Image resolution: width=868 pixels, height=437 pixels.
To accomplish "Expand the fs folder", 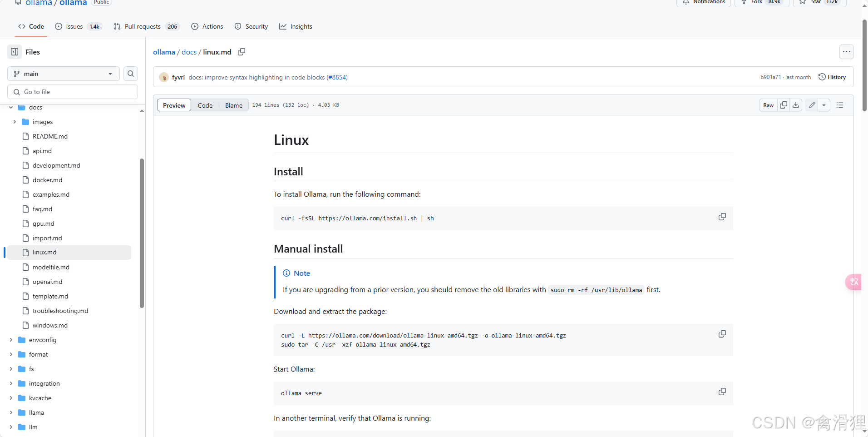I will (11, 369).
